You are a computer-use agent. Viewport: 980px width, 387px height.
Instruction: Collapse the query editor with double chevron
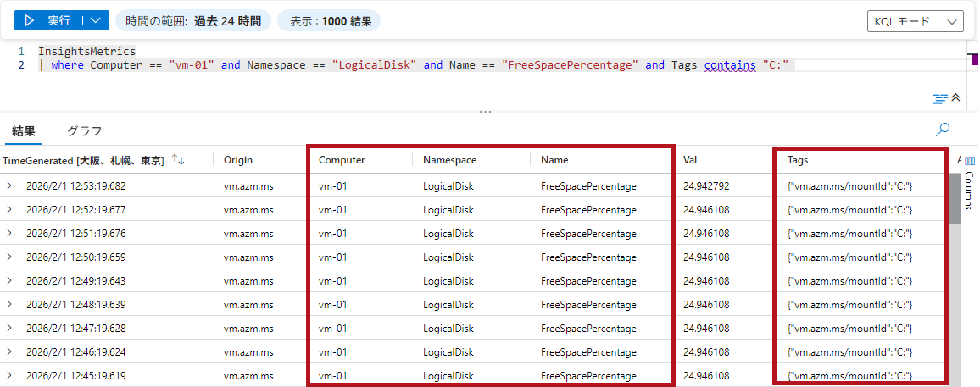pyautogui.click(x=956, y=98)
